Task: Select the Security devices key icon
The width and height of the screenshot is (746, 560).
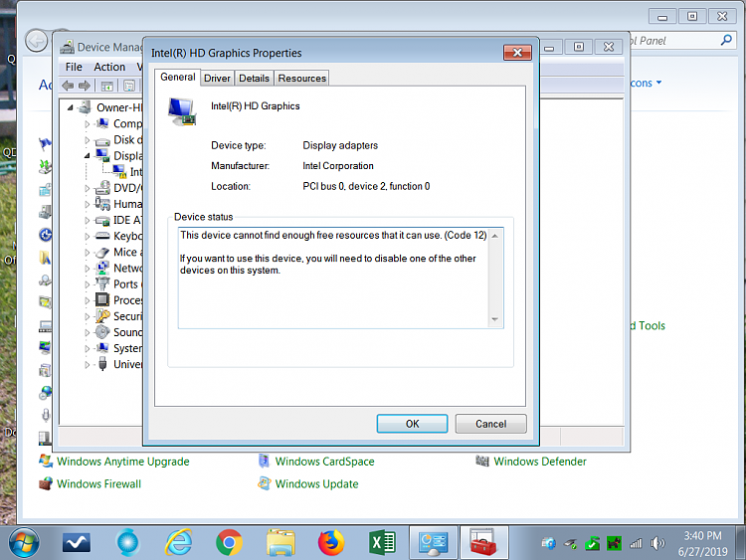Action: 102,316
